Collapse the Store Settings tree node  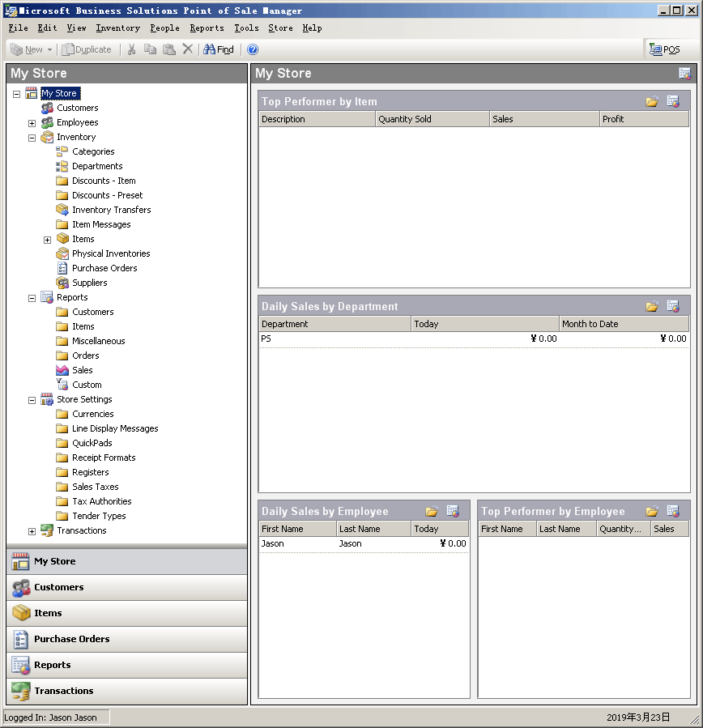[32, 400]
